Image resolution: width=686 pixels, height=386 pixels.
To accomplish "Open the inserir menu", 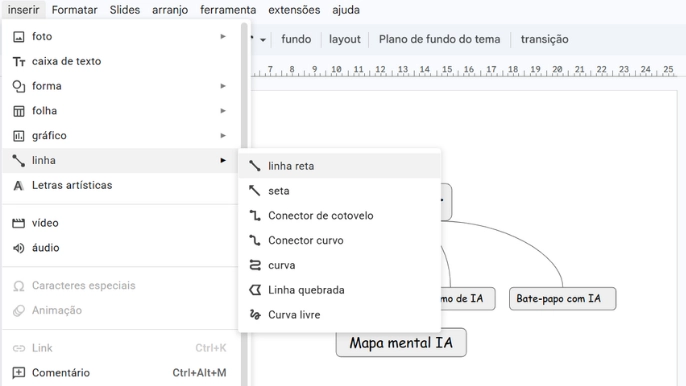I will click(23, 10).
